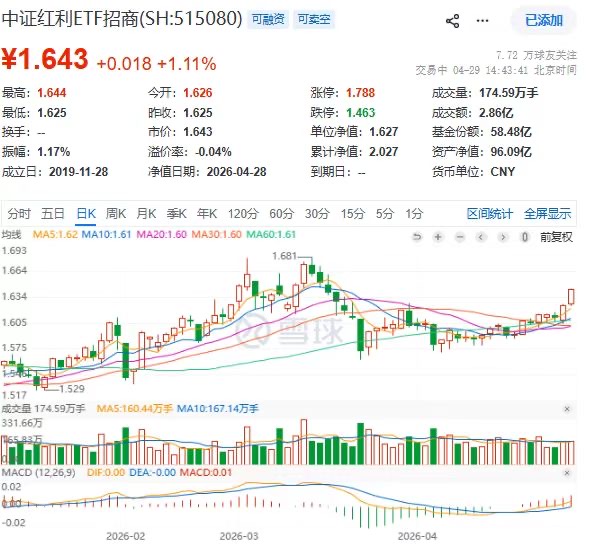
Task: Select the 年K chart tab
Action: (207, 214)
